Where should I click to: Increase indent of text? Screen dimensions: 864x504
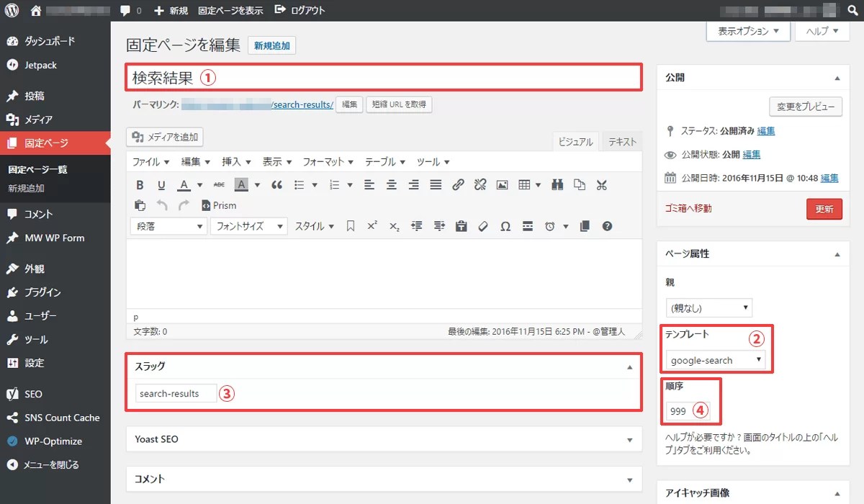pos(438,226)
